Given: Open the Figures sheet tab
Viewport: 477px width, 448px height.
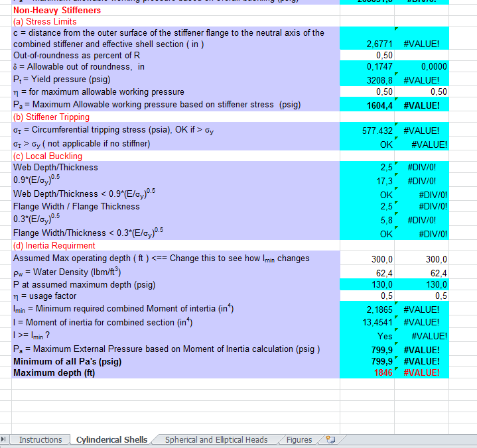Looking at the screenshot, I should point(299,440).
